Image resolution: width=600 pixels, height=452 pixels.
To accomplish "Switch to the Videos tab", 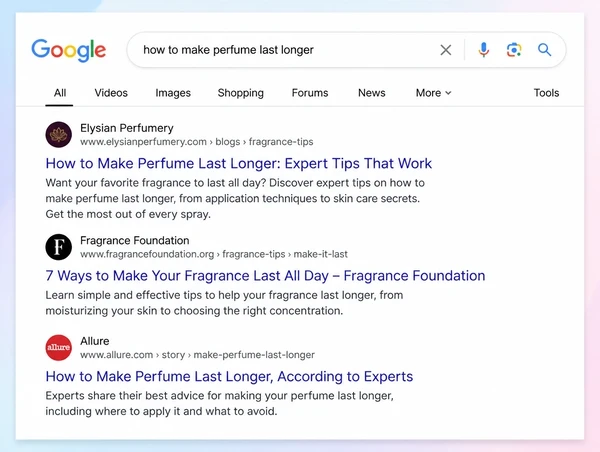I will 111,93.
